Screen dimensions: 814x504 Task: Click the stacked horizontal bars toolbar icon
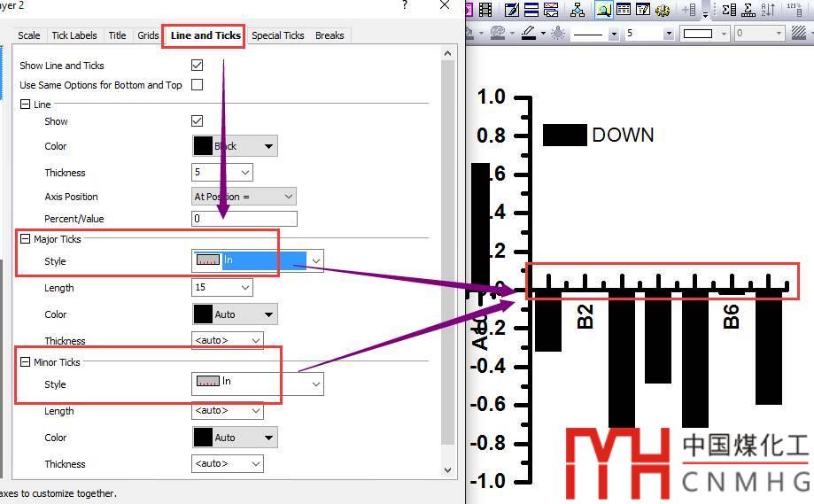click(x=531, y=10)
